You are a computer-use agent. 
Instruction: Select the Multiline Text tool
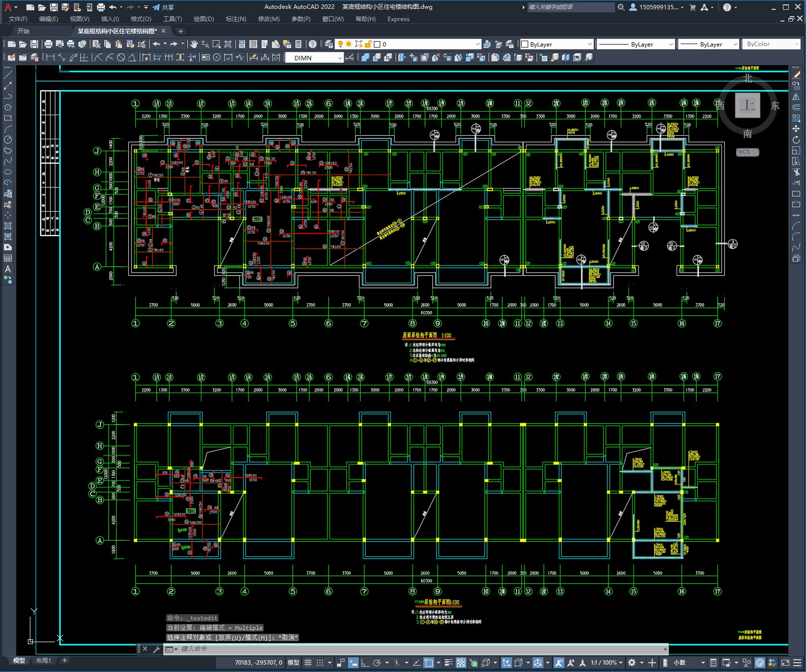tap(8, 269)
